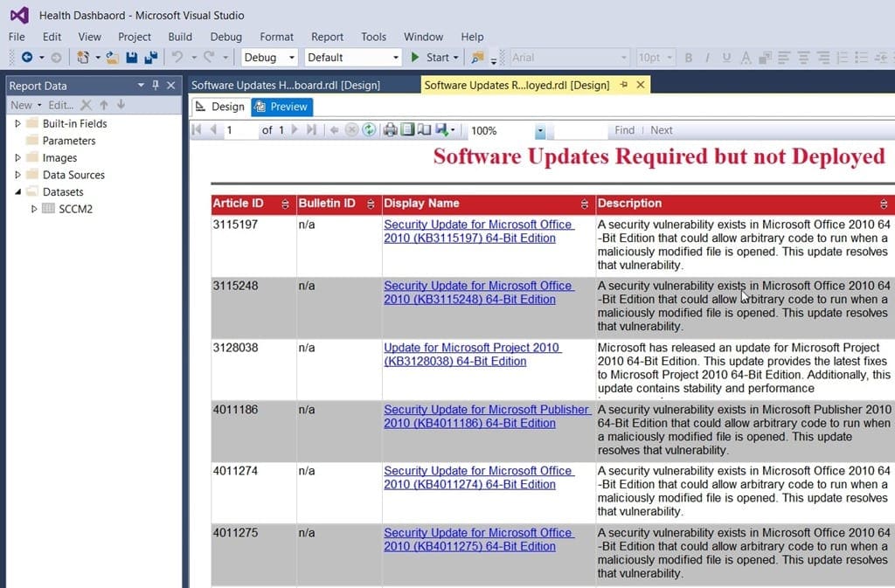Expand the Images folder
This screenshot has width=895, height=588.
tap(17, 157)
